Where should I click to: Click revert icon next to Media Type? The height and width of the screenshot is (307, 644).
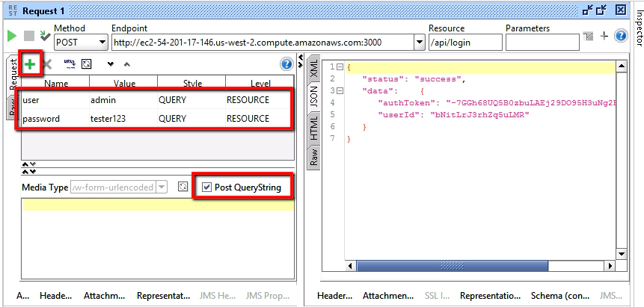pyautogui.click(x=183, y=187)
